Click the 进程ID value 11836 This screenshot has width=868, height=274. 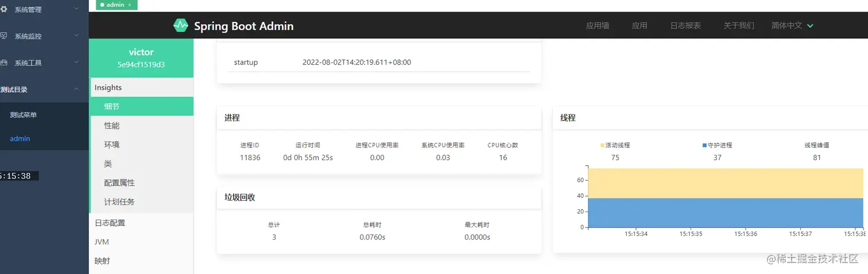click(x=250, y=157)
